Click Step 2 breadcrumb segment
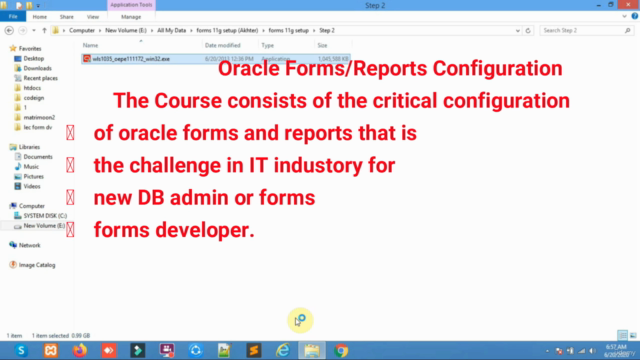 [327, 31]
